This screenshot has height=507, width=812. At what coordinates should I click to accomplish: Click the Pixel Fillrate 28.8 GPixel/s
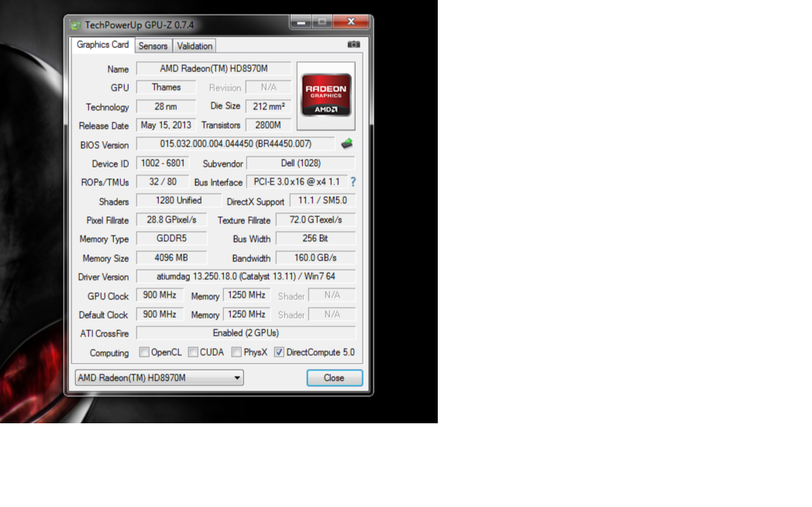171,219
